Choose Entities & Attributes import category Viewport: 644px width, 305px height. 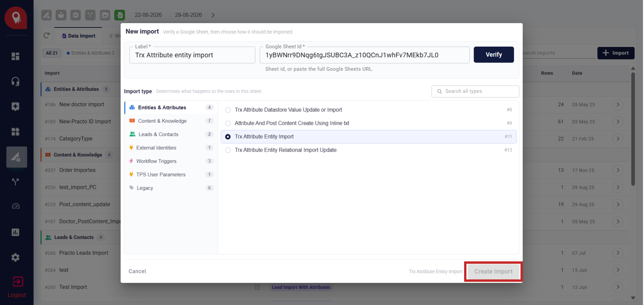[x=171, y=107]
